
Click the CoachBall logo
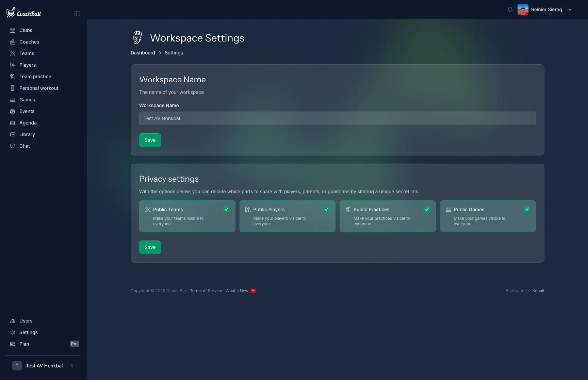(23, 13)
